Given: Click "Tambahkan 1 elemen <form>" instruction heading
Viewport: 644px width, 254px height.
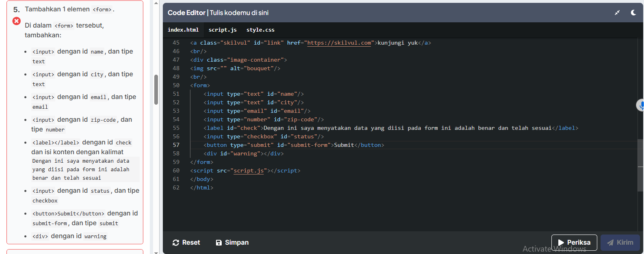Looking at the screenshot, I should pyautogui.click(x=69, y=9).
